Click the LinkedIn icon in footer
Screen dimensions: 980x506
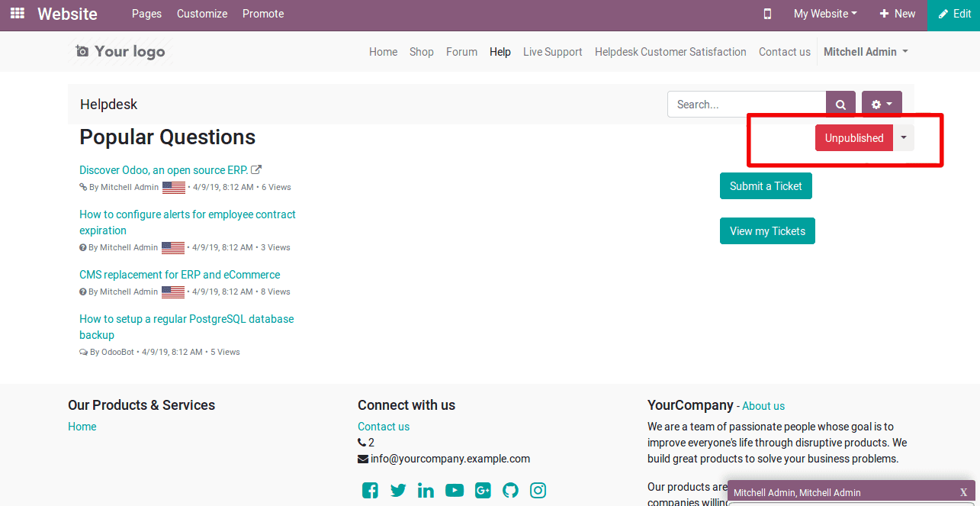click(x=426, y=491)
